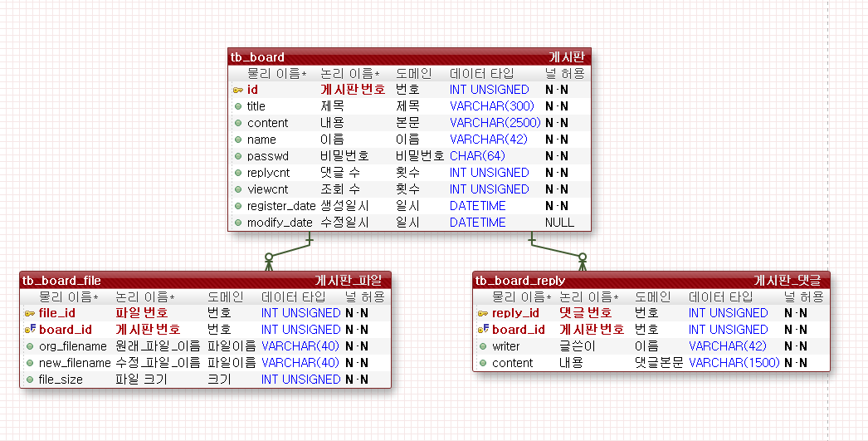868x441 pixels.
Task: Click the green bullet icon next to name
Action: pyautogui.click(x=238, y=140)
